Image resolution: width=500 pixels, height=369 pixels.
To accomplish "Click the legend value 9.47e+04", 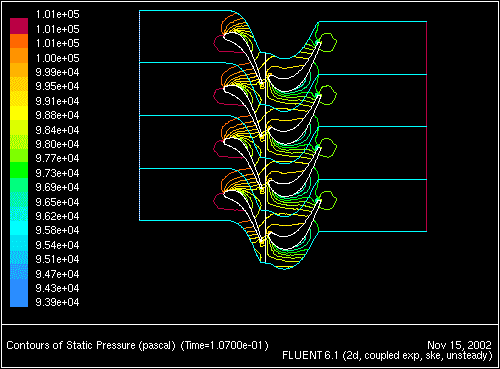I will (x=58, y=274).
